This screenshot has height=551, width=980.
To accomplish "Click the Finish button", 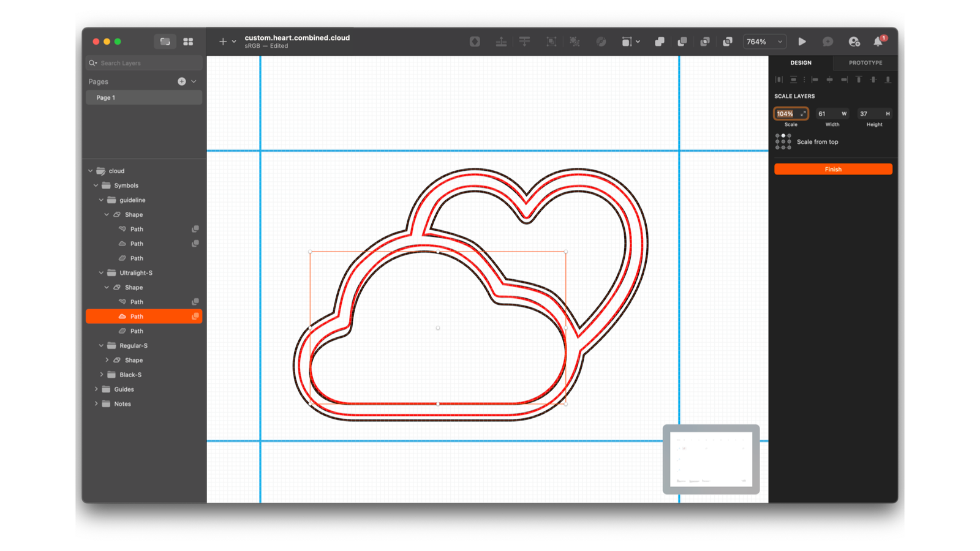I will pos(833,169).
